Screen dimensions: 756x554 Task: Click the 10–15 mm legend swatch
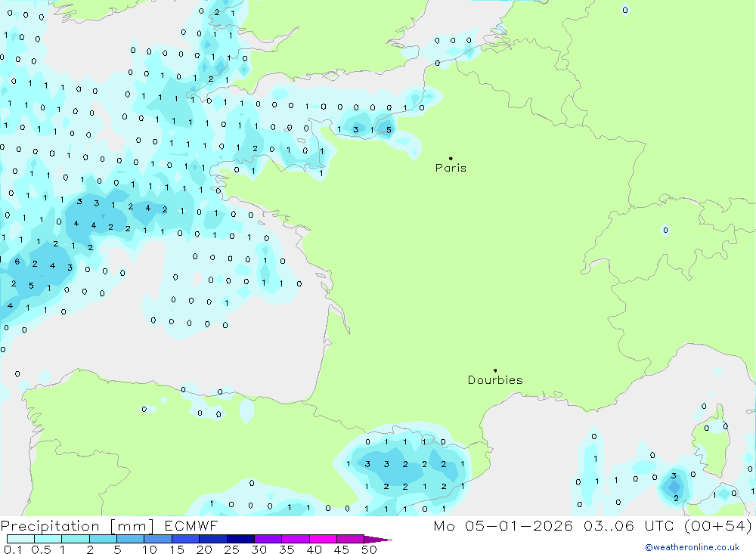[x=158, y=539]
